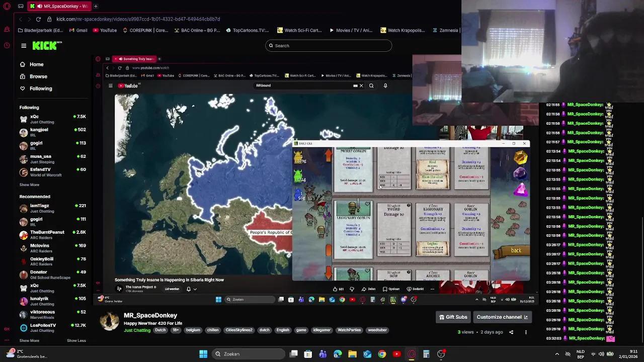Open the COREPUNK bookmark
Screen dimensions: 644x362
point(145,30)
